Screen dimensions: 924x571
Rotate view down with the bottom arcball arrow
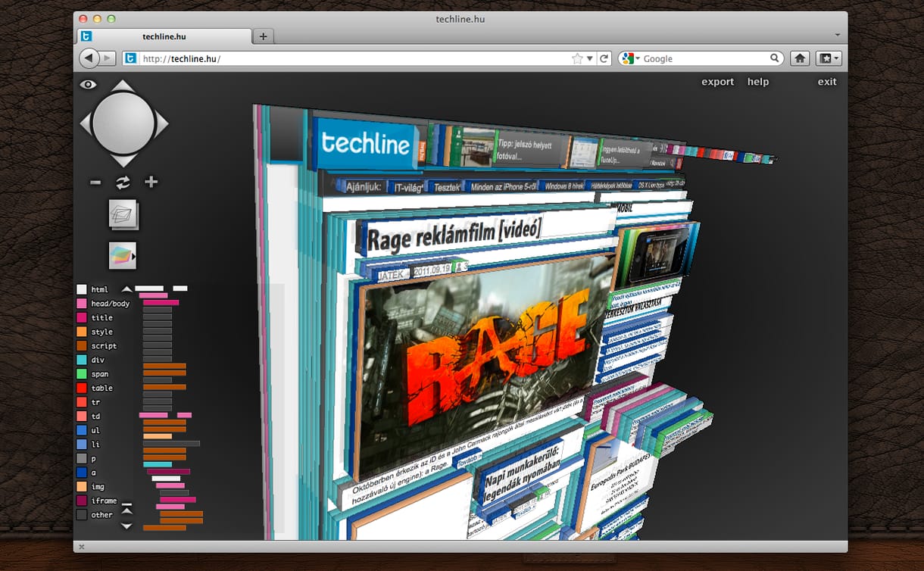tap(123, 161)
